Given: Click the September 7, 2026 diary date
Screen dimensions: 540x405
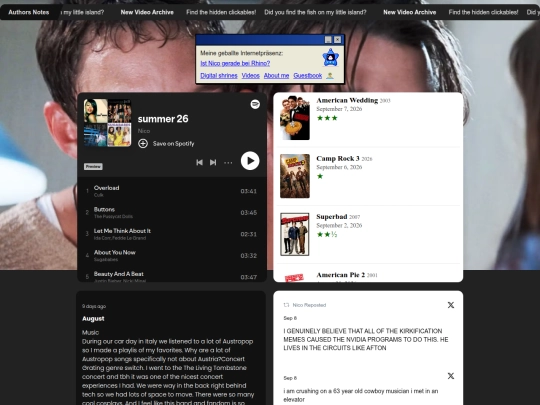Looking at the screenshot, I should tap(339, 109).
